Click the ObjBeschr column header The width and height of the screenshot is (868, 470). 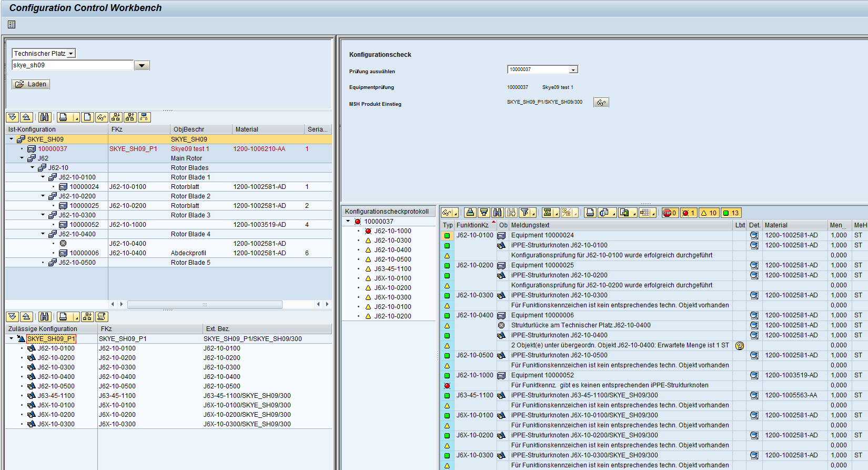point(201,129)
